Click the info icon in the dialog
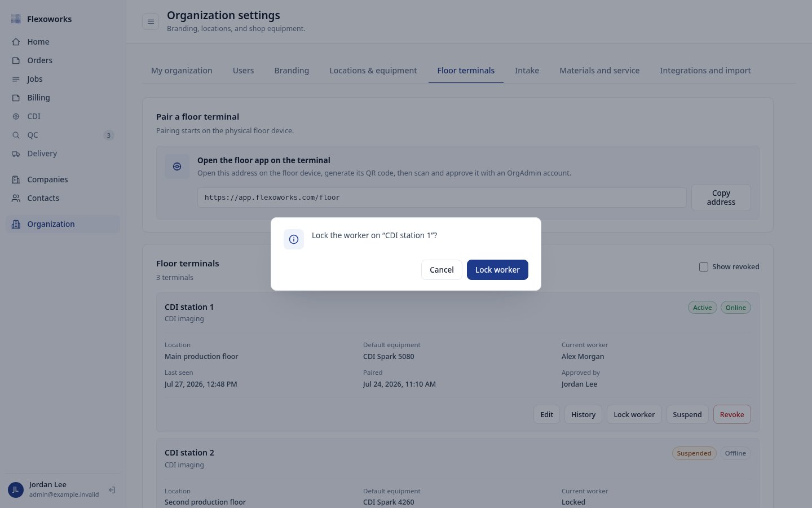Image resolution: width=812 pixels, height=508 pixels. 294,239
